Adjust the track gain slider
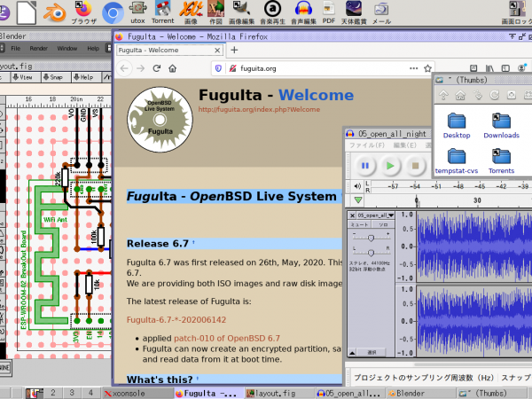 372,239
